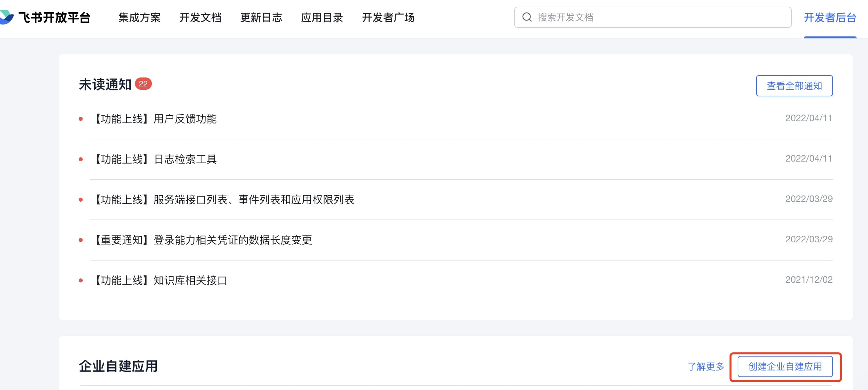Click the search magnifier icon
This screenshot has width=868, height=390.
[527, 17]
